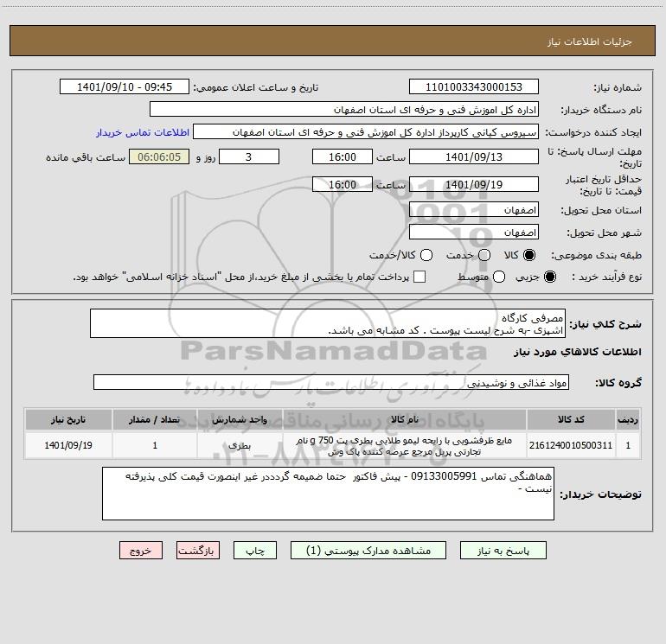
Task: Choose the جزیی purchase process option
Action: (549, 277)
